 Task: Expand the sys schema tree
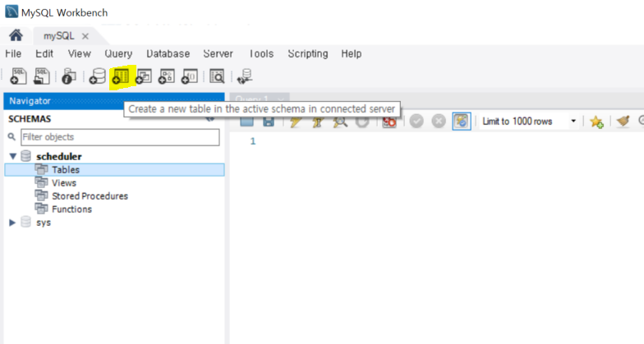pyautogui.click(x=12, y=222)
